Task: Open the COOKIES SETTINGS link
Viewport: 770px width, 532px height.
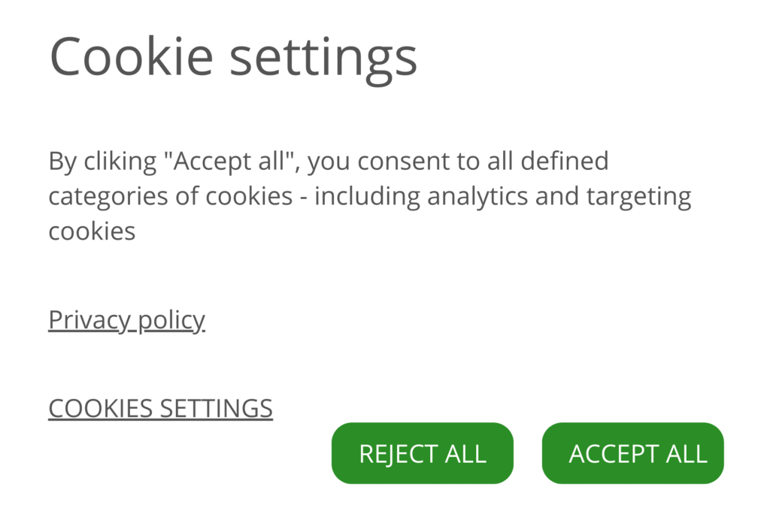Action: point(160,408)
